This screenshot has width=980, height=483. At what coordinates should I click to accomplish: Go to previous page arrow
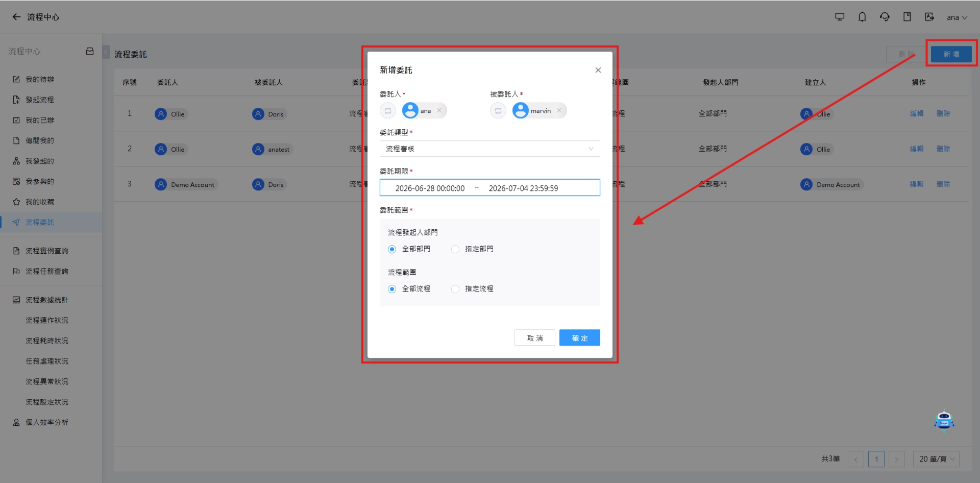coord(856,459)
